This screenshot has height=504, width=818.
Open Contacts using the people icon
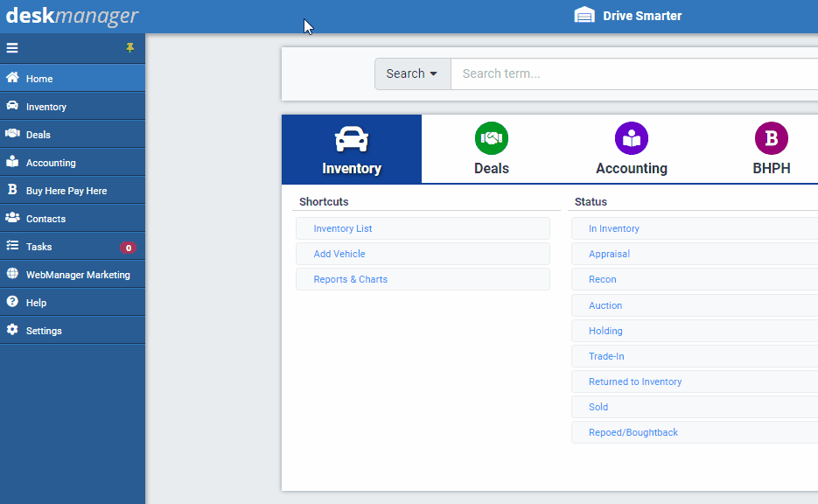click(13, 218)
